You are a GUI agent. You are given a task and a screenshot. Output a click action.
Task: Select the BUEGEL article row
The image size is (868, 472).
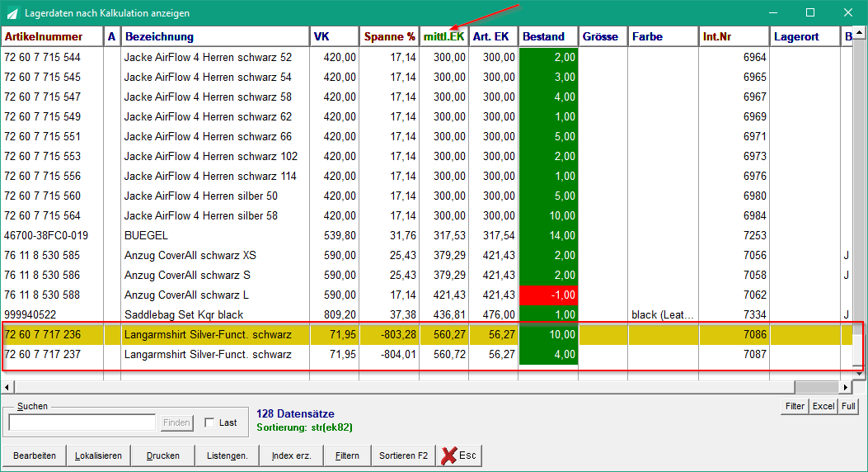pyautogui.click(x=426, y=235)
